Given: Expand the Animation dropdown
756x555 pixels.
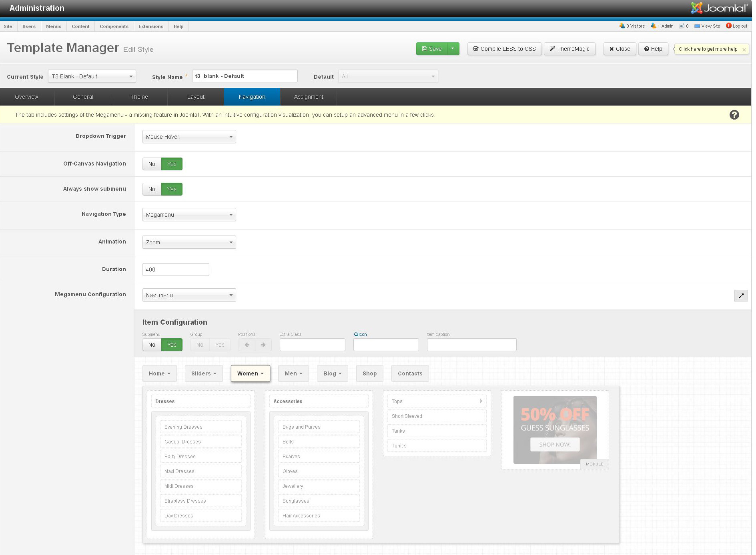Looking at the screenshot, I should (x=189, y=242).
